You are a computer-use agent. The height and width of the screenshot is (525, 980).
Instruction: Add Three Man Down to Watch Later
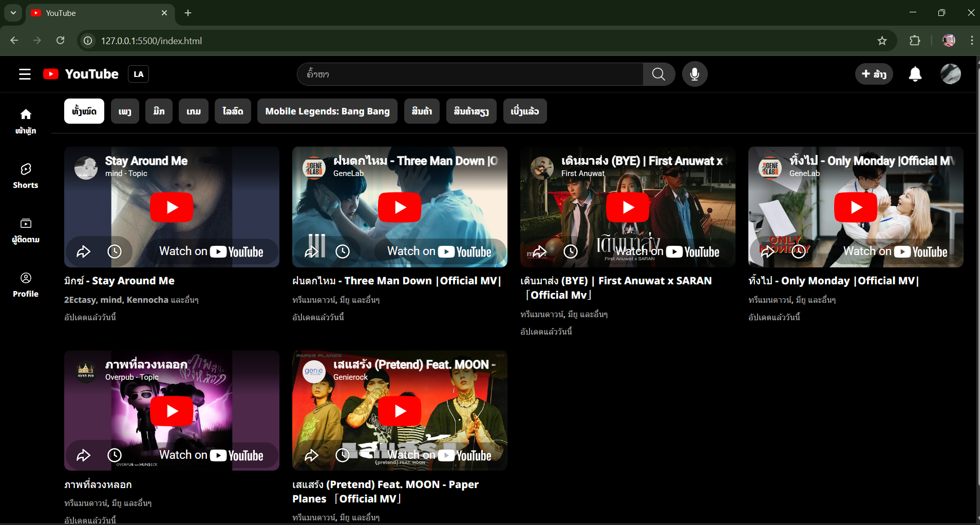(343, 251)
